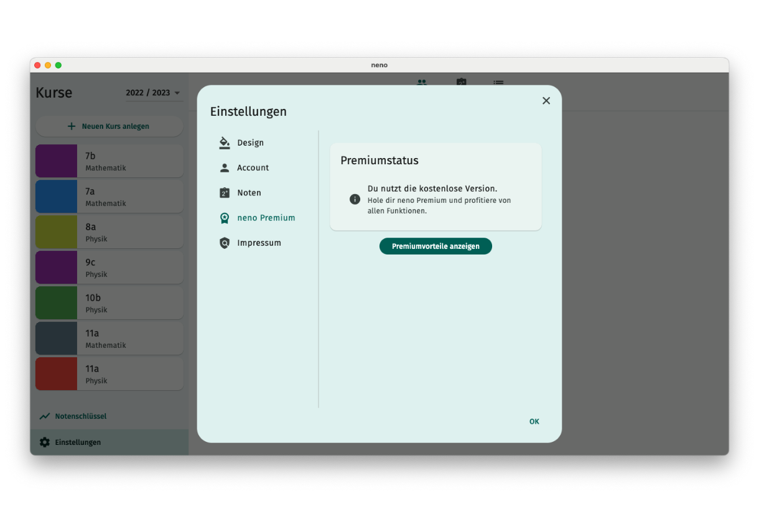Click the red window close button

point(37,65)
